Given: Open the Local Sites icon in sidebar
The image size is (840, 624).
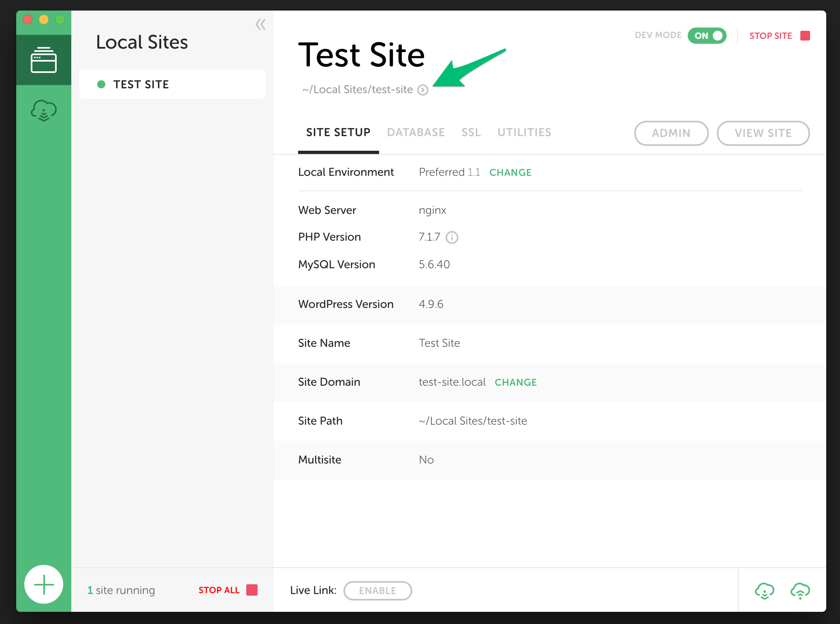Looking at the screenshot, I should click(44, 60).
